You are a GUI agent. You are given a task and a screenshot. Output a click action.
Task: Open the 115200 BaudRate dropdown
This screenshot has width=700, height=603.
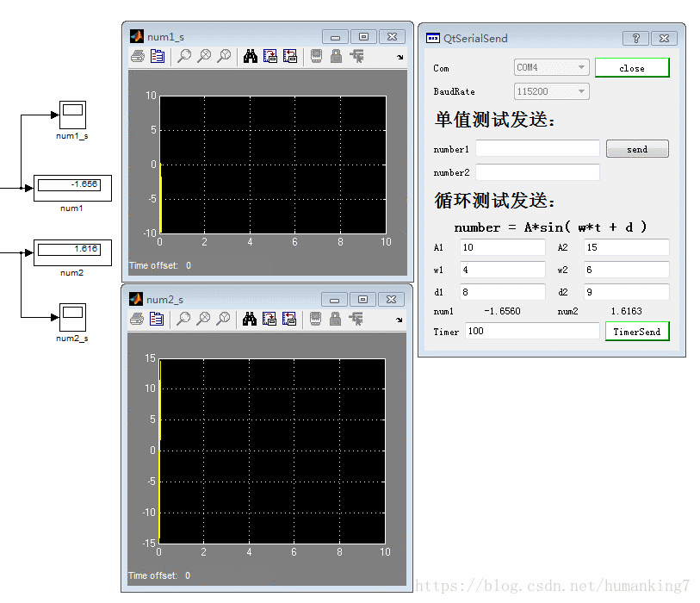[x=551, y=91]
